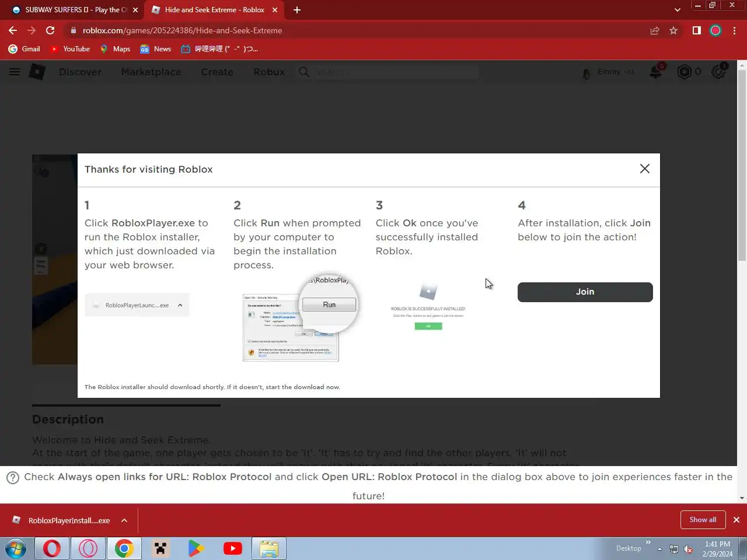Viewport: 747px width, 560px height.
Task: Open the downloaded RobloxPlayerInstaller.exe file
Action: pyautogui.click(x=61, y=520)
